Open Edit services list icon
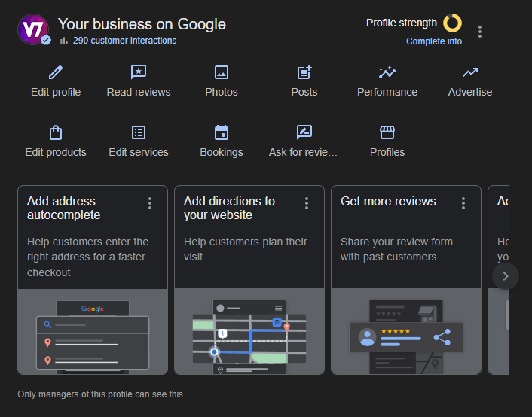 click(139, 132)
